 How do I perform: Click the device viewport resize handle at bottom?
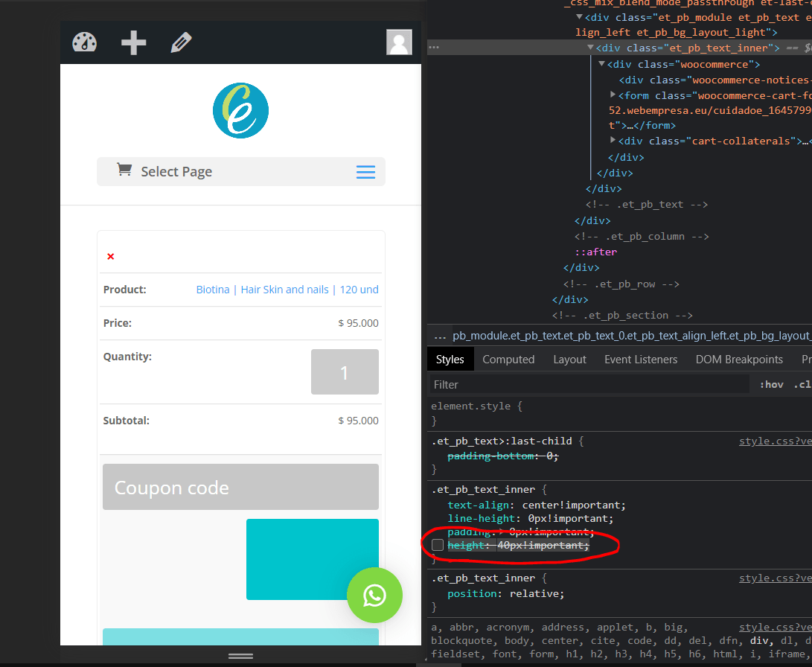click(x=241, y=656)
